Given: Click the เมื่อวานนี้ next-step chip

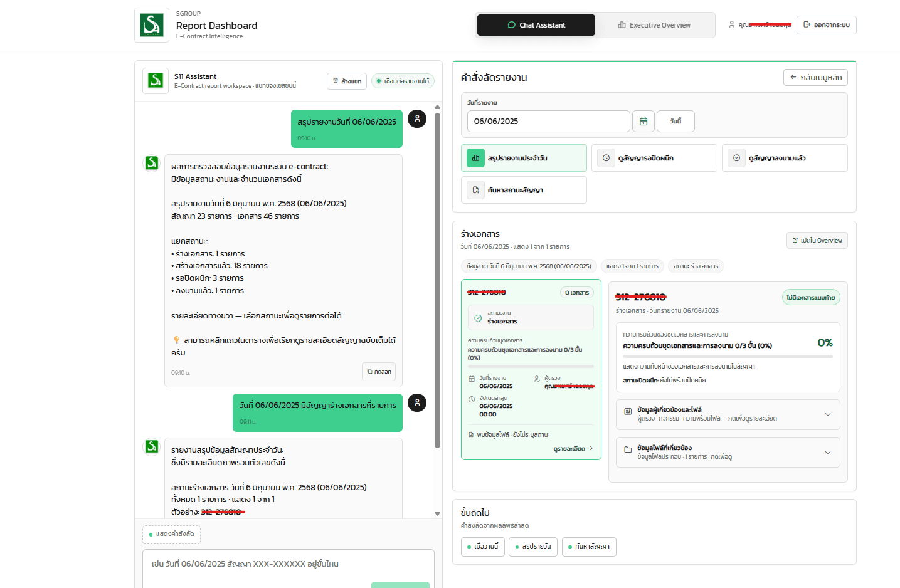Looking at the screenshot, I should [x=483, y=547].
